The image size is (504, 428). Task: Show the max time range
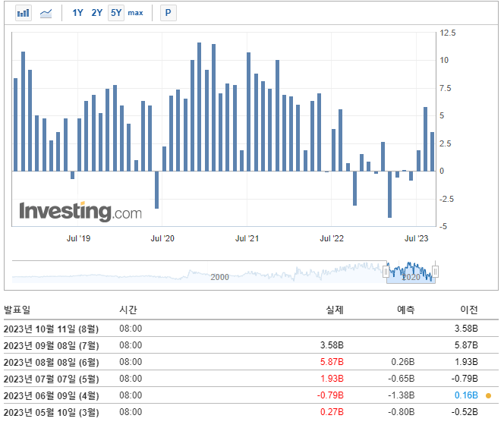(135, 13)
